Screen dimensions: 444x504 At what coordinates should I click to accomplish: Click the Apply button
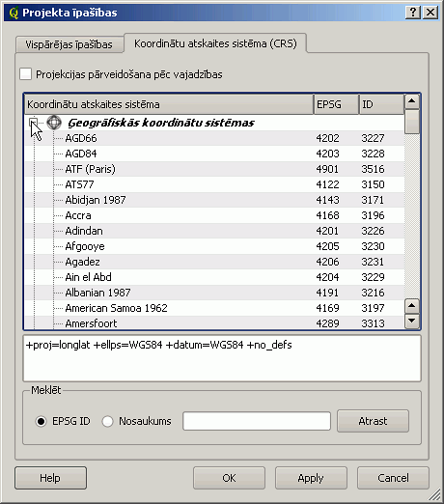(311, 478)
